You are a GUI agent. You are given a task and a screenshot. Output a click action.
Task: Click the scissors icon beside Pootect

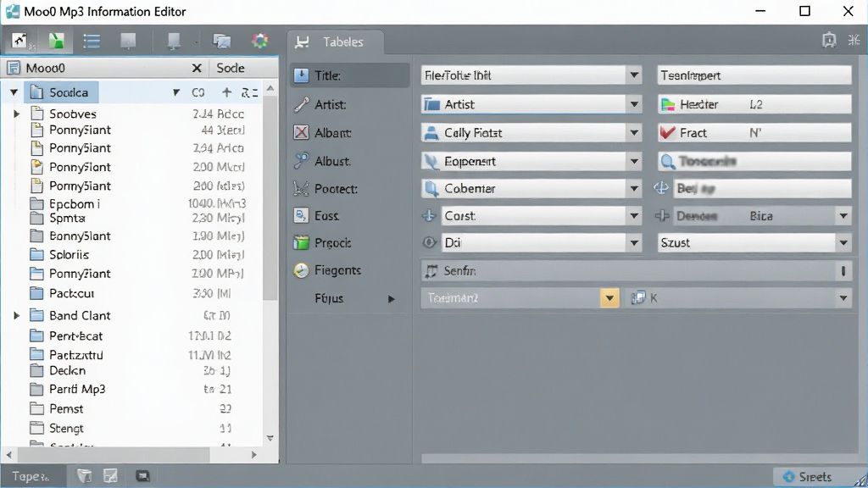coord(301,189)
